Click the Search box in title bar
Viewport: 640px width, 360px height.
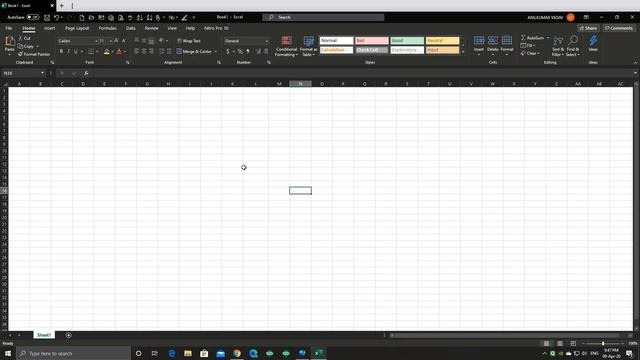pos(323,17)
